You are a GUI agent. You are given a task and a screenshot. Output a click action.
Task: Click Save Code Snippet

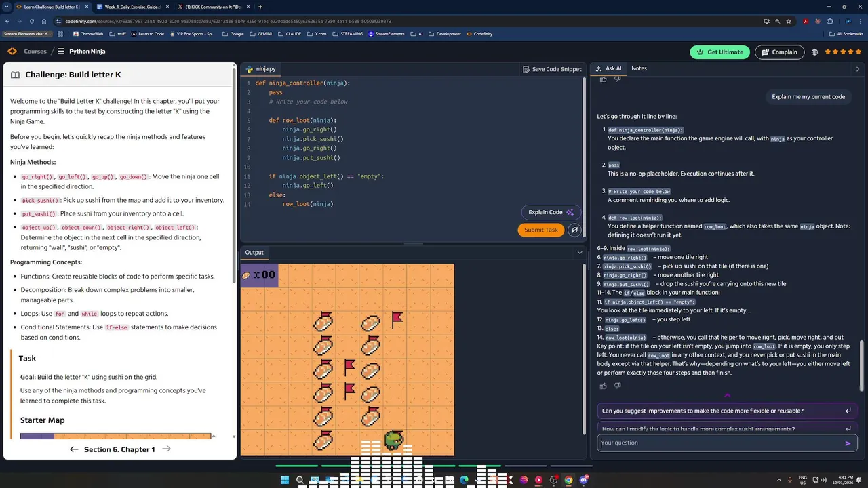pos(552,69)
